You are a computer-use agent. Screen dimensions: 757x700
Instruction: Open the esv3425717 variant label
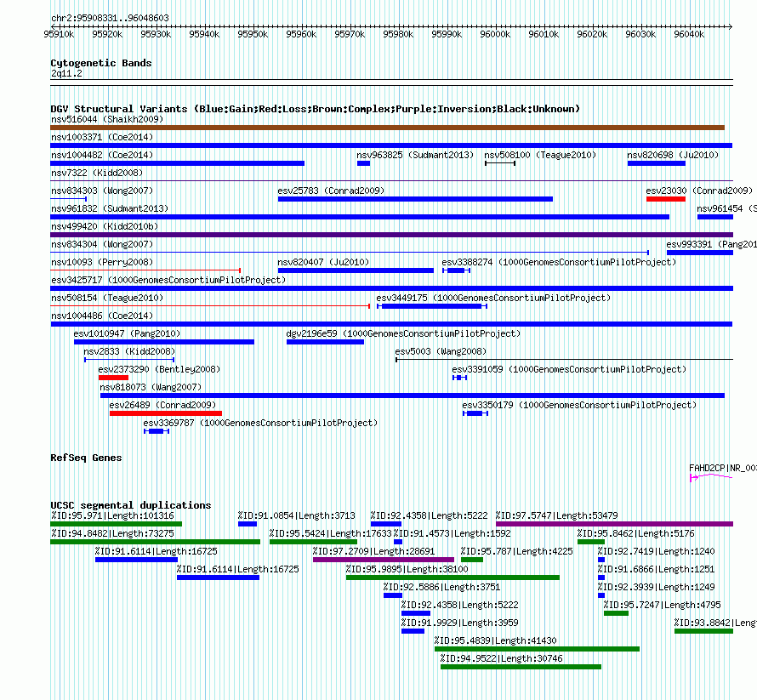pyautogui.click(x=168, y=280)
